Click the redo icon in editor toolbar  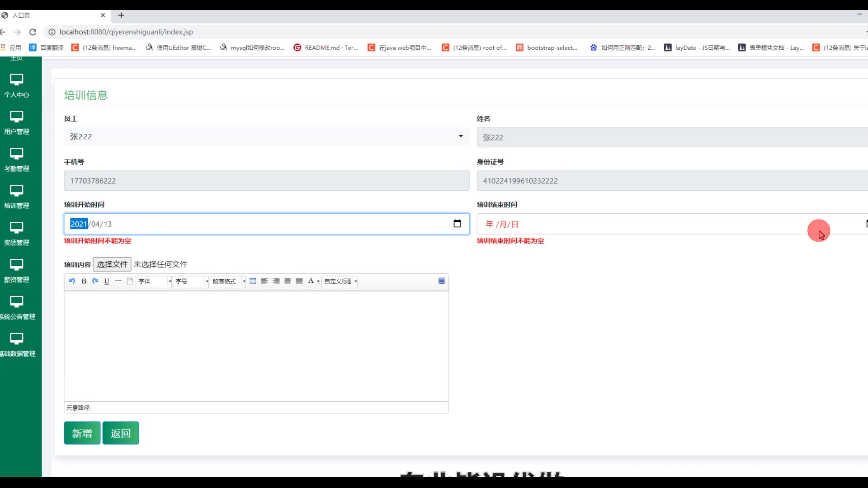pyautogui.click(x=95, y=281)
